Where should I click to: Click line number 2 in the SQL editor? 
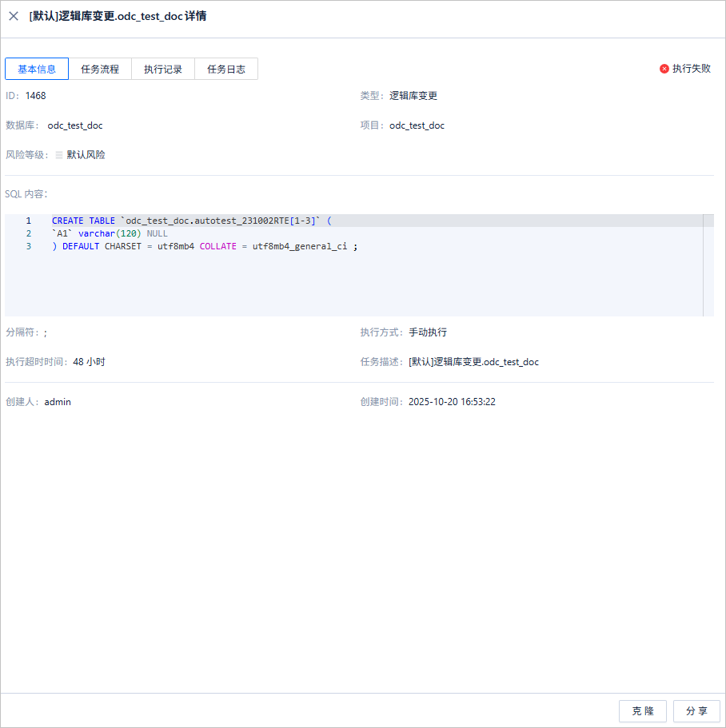(x=29, y=233)
